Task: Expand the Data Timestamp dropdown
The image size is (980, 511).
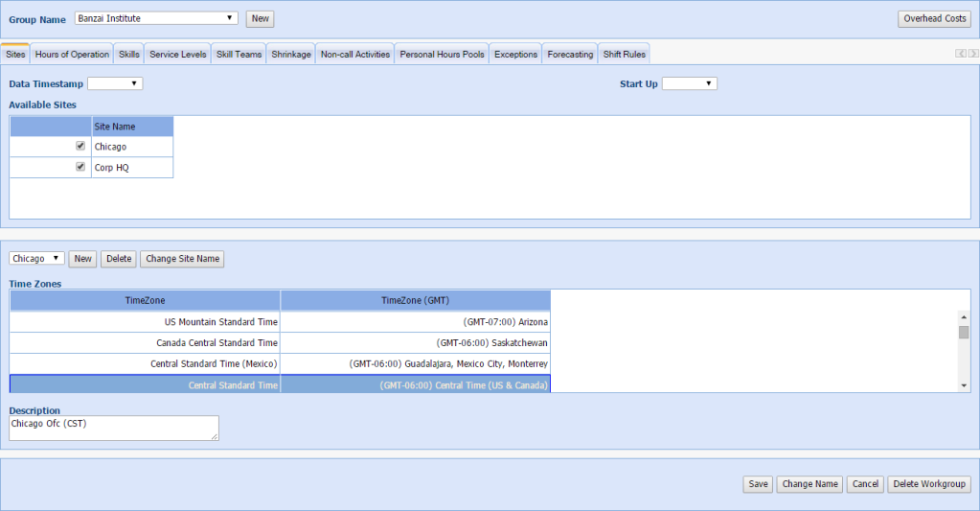Action: coord(115,84)
